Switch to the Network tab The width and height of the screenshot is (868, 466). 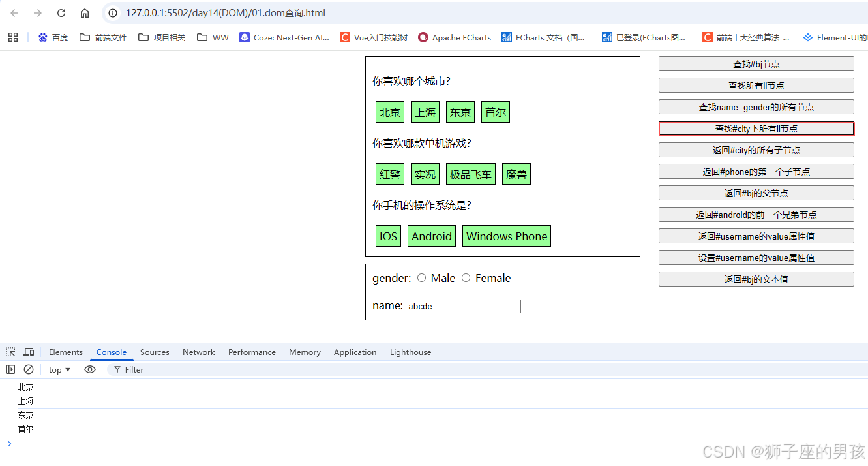(x=199, y=352)
